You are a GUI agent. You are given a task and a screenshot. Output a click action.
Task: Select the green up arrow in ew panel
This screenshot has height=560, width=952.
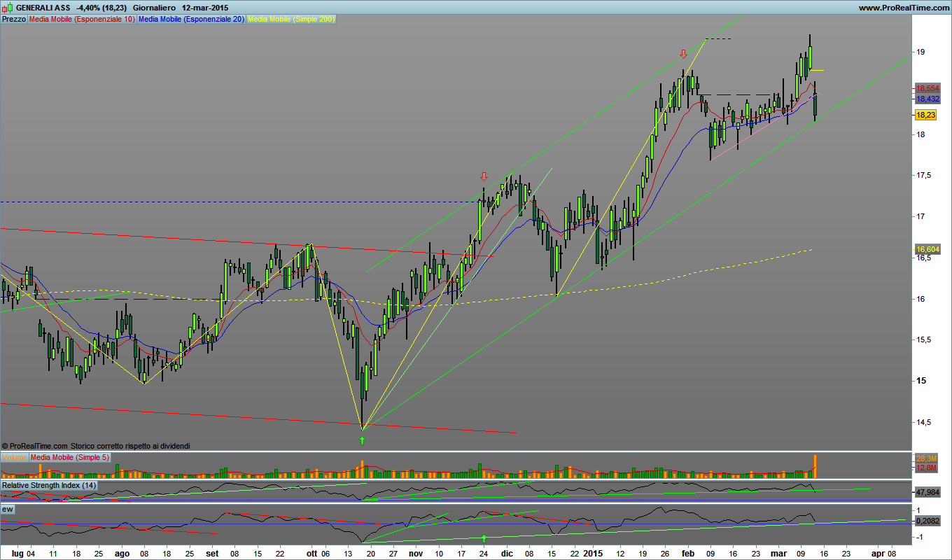(x=484, y=538)
